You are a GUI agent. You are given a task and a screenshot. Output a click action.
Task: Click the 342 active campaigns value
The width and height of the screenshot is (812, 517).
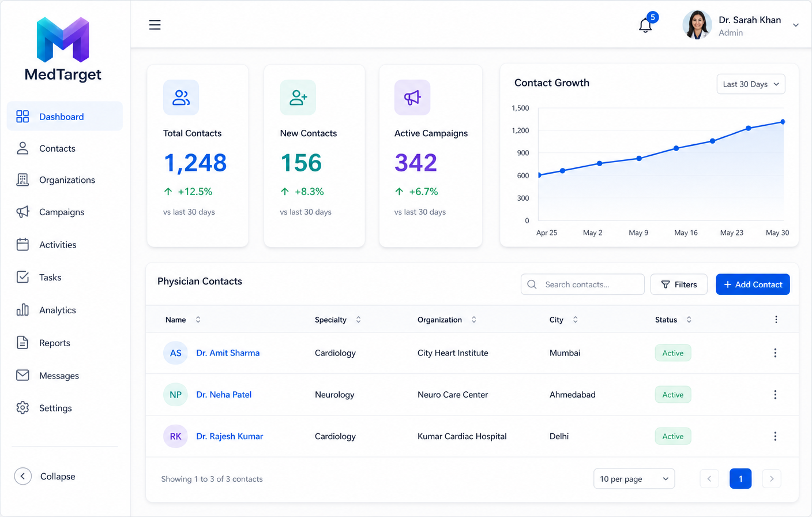point(416,163)
